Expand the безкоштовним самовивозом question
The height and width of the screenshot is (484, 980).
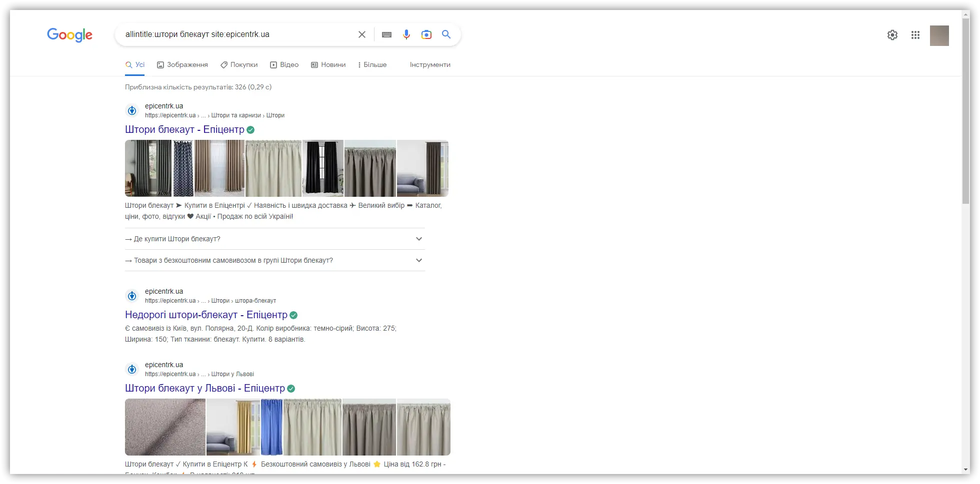tap(275, 260)
